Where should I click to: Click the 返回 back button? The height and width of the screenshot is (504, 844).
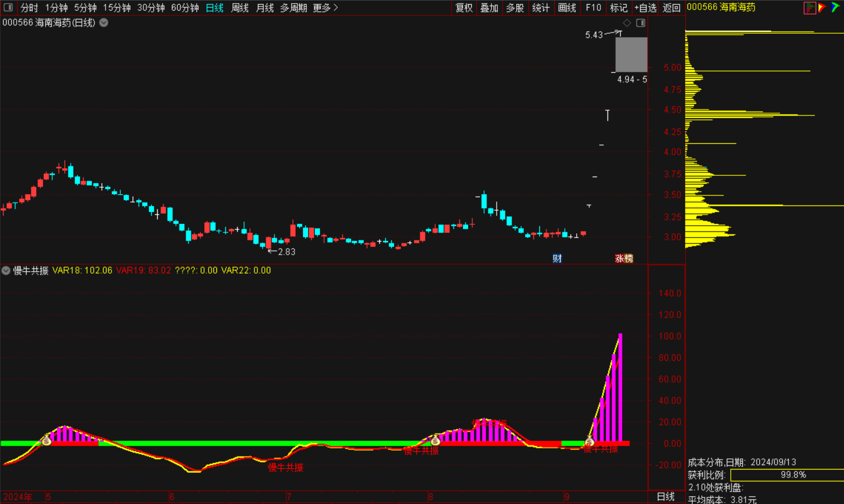coord(672,8)
